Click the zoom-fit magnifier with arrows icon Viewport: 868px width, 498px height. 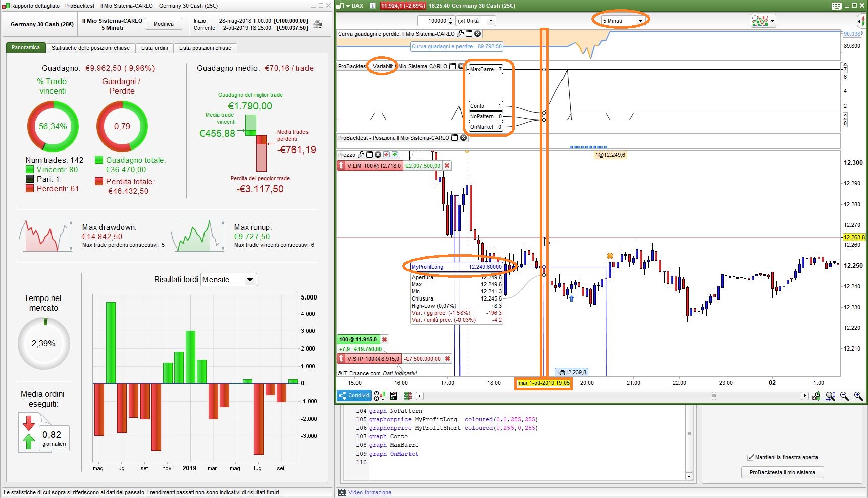[830, 396]
